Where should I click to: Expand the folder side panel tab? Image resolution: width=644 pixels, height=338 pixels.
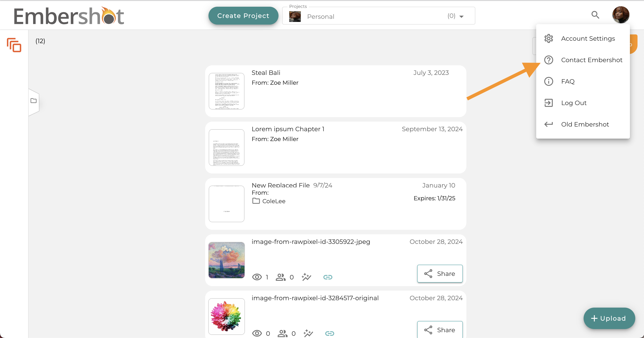[34, 101]
